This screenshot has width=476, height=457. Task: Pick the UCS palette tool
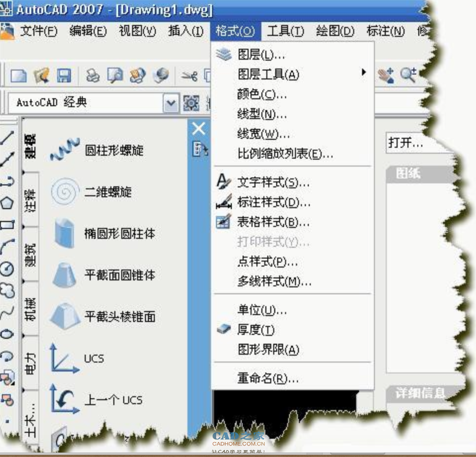coord(77,359)
